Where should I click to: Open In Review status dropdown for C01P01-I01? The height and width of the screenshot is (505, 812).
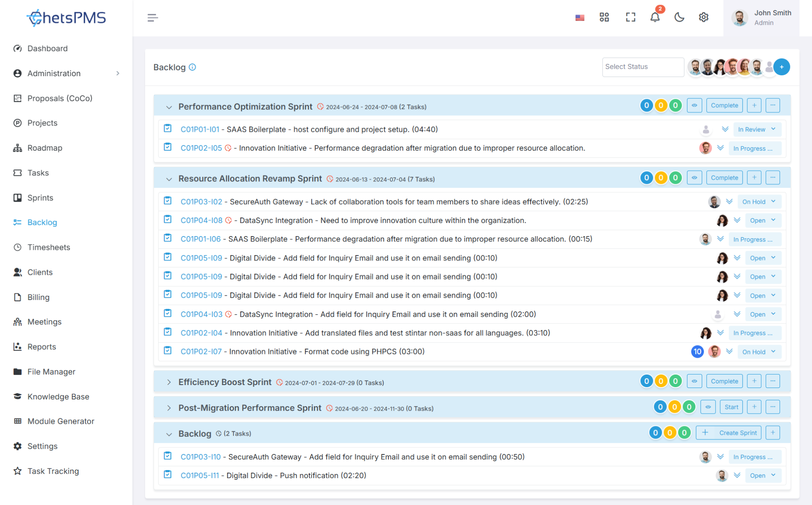pyautogui.click(x=756, y=129)
